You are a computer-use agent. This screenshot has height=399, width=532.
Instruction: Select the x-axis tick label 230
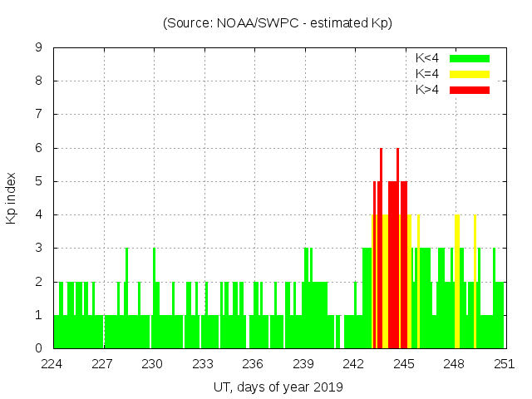coord(153,364)
